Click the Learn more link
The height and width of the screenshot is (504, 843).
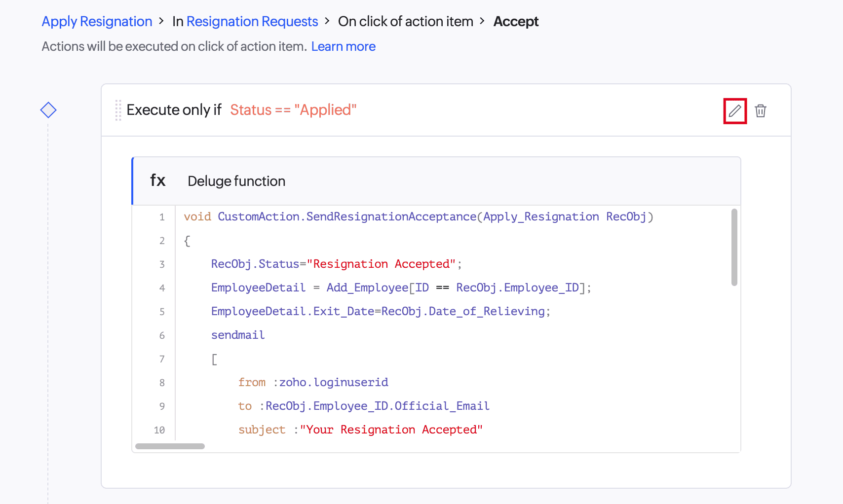[x=344, y=46]
